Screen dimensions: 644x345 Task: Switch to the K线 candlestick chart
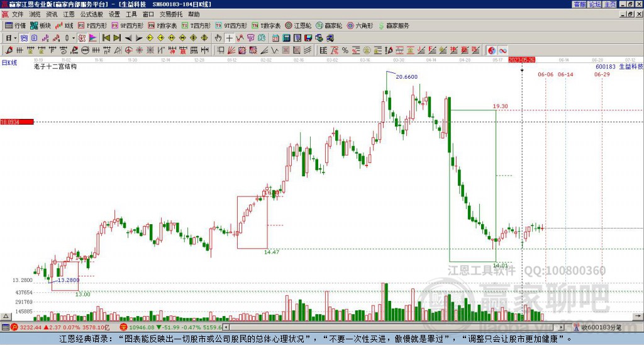(x=64, y=25)
